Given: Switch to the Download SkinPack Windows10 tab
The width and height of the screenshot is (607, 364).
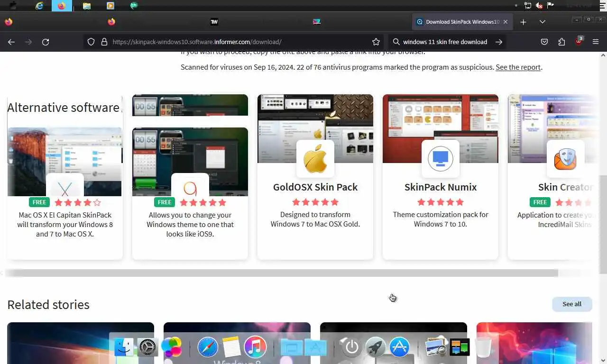Looking at the screenshot, I should coord(462,22).
